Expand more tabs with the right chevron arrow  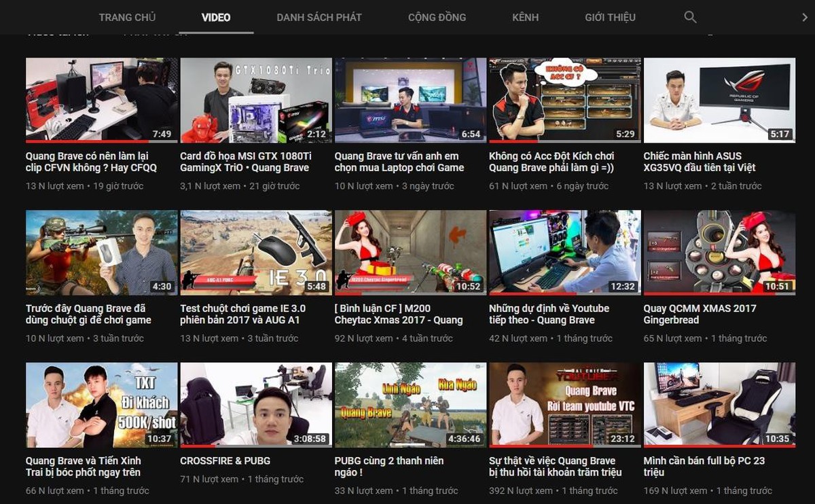click(x=805, y=17)
